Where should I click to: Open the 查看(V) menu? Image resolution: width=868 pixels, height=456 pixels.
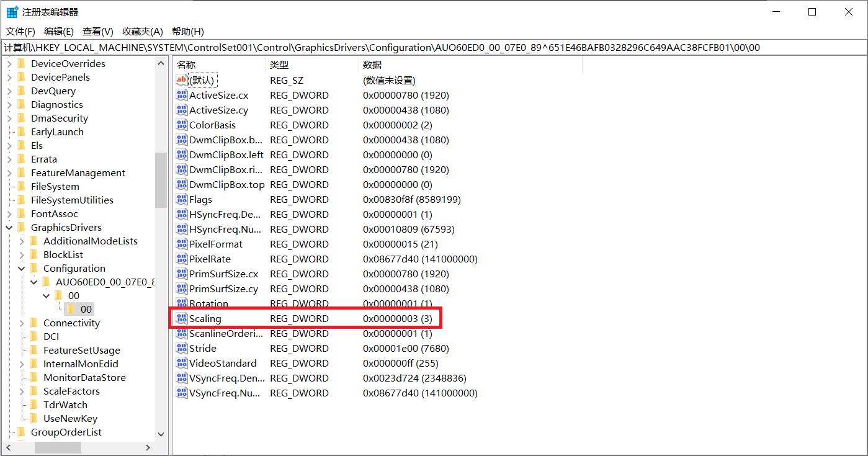98,32
